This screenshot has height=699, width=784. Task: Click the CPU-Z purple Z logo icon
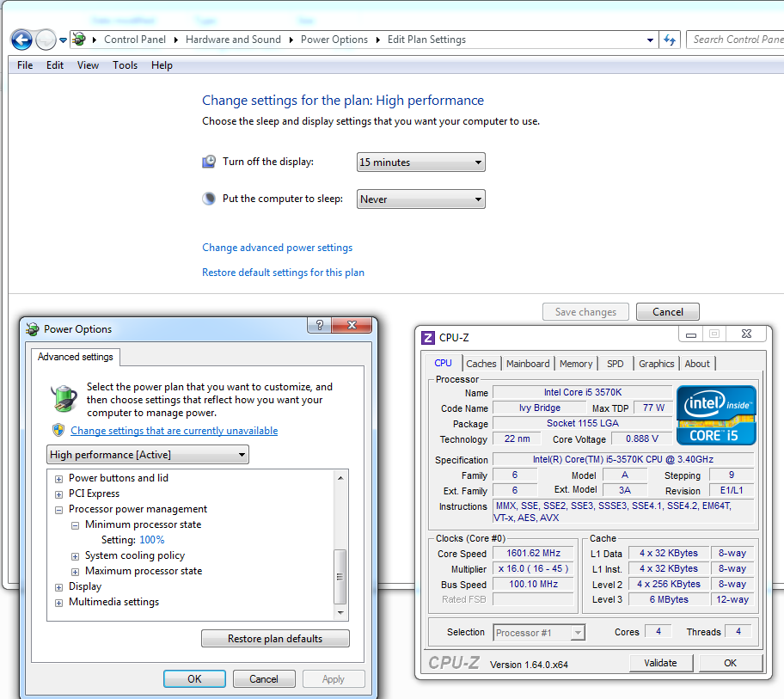pyautogui.click(x=428, y=338)
